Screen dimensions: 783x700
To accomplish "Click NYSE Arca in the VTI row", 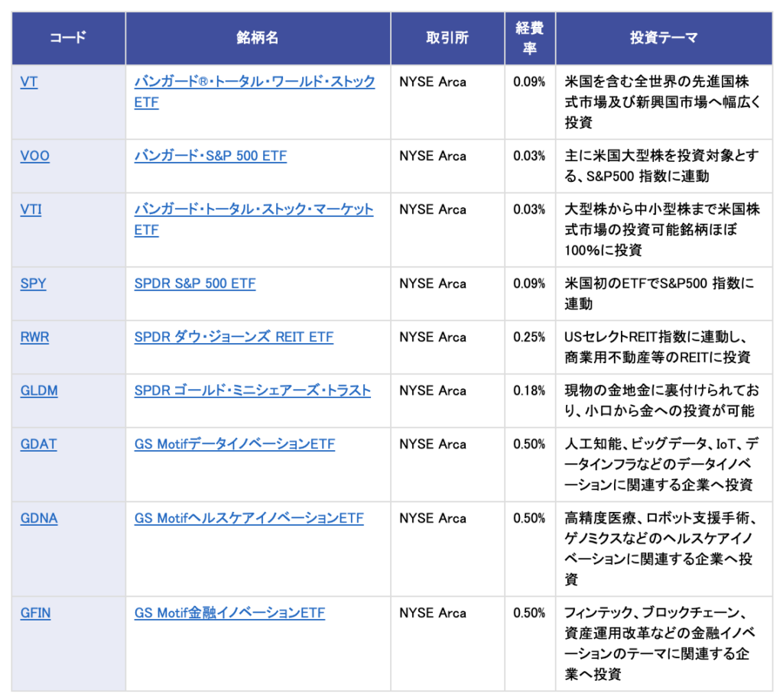I will click(433, 209).
